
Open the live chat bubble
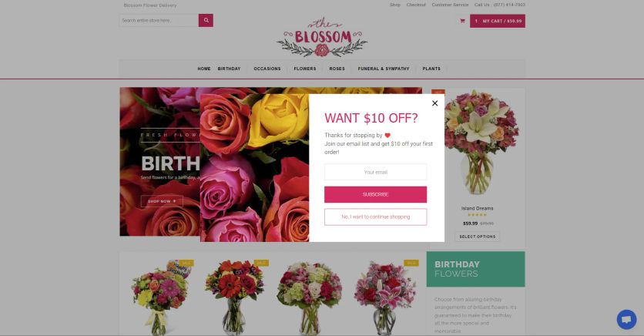coord(626,319)
